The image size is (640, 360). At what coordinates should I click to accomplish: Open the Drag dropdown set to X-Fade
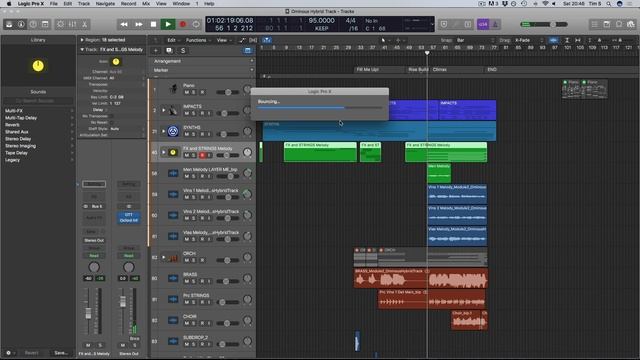pos(529,40)
